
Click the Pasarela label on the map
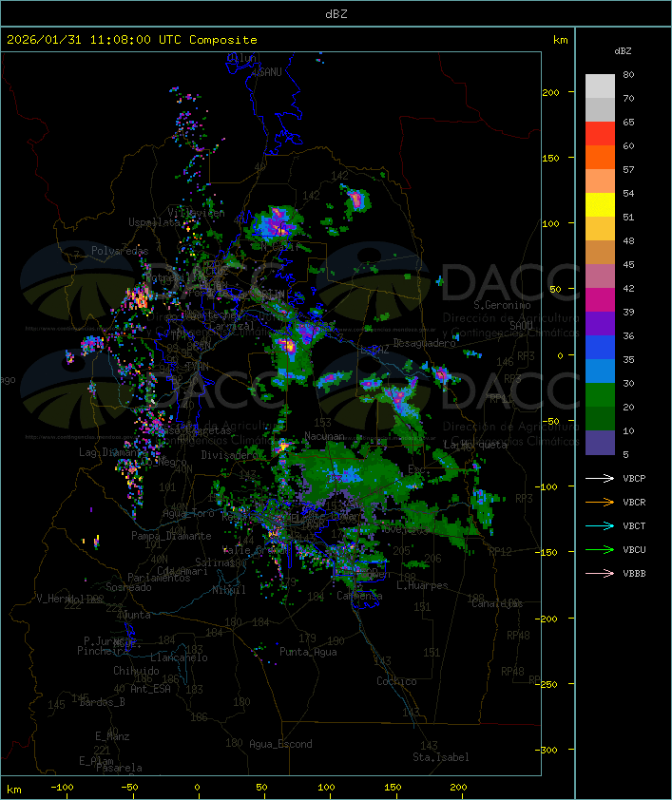tap(118, 768)
